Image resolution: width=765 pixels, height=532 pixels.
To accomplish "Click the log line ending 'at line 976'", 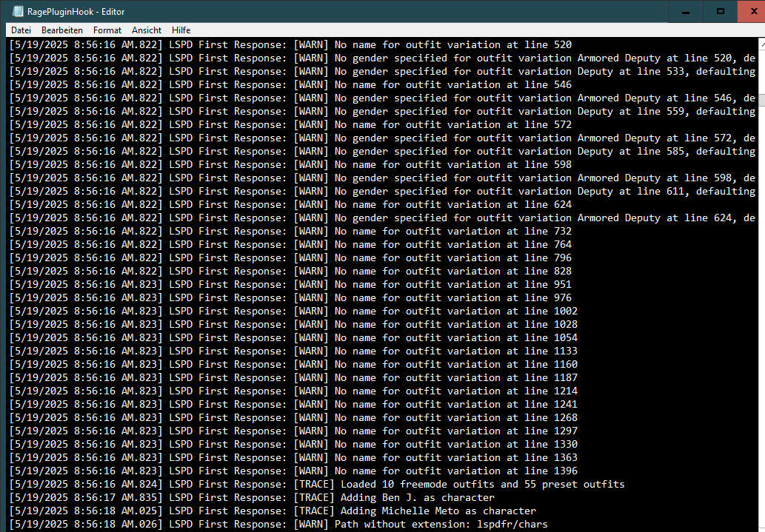I will 290,298.
